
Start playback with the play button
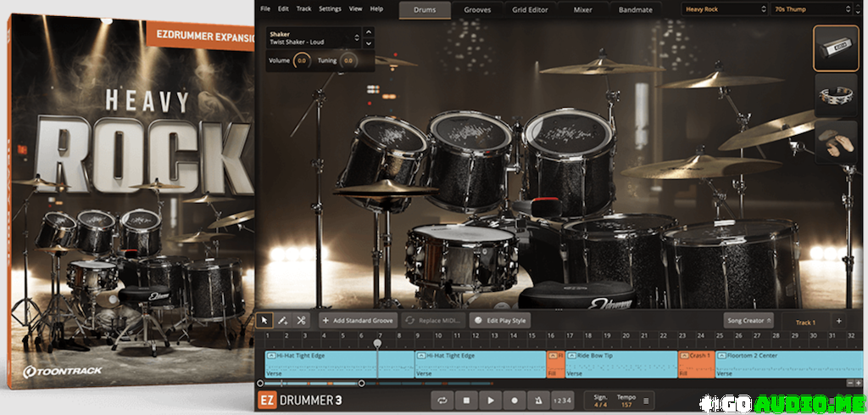coord(490,400)
